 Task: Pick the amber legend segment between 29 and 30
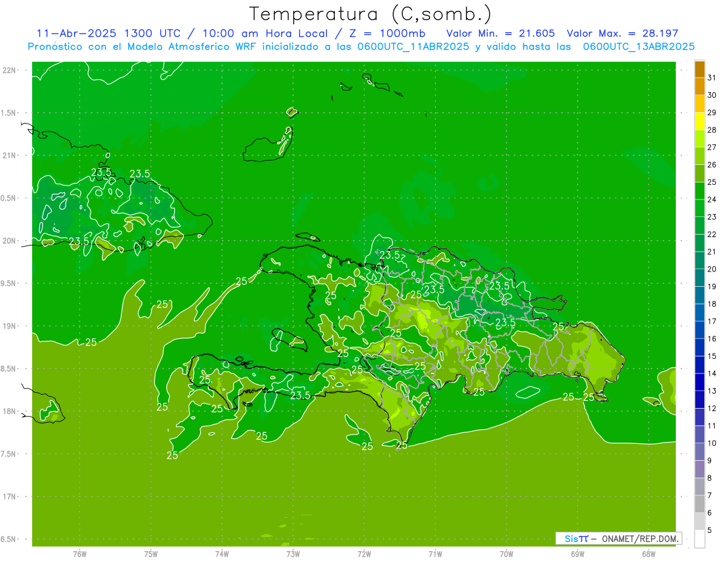pyautogui.click(x=699, y=104)
